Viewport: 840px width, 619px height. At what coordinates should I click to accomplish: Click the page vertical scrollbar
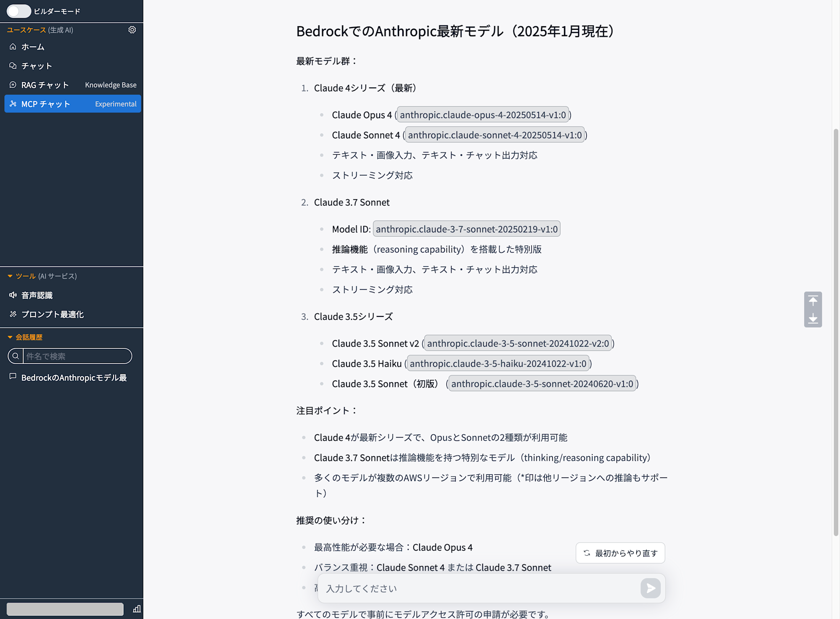point(836,332)
